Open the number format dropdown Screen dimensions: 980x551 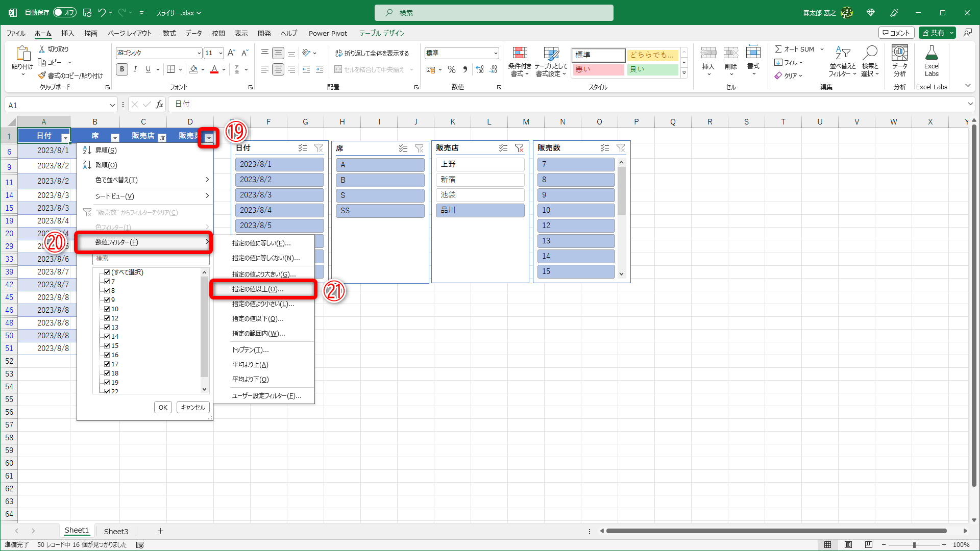pyautogui.click(x=495, y=53)
